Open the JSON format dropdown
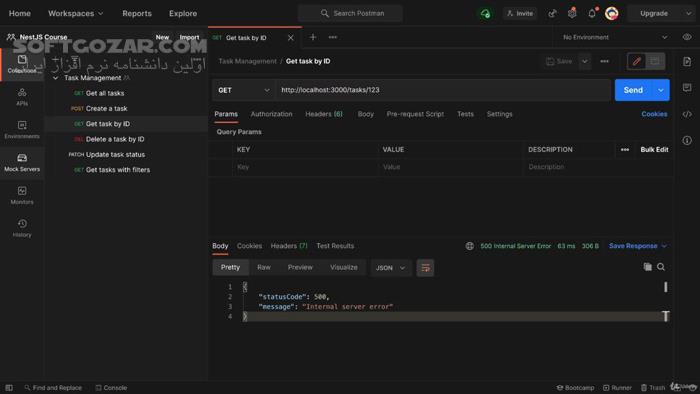Image resolution: width=700 pixels, height=394 pixels. (390, 268)
